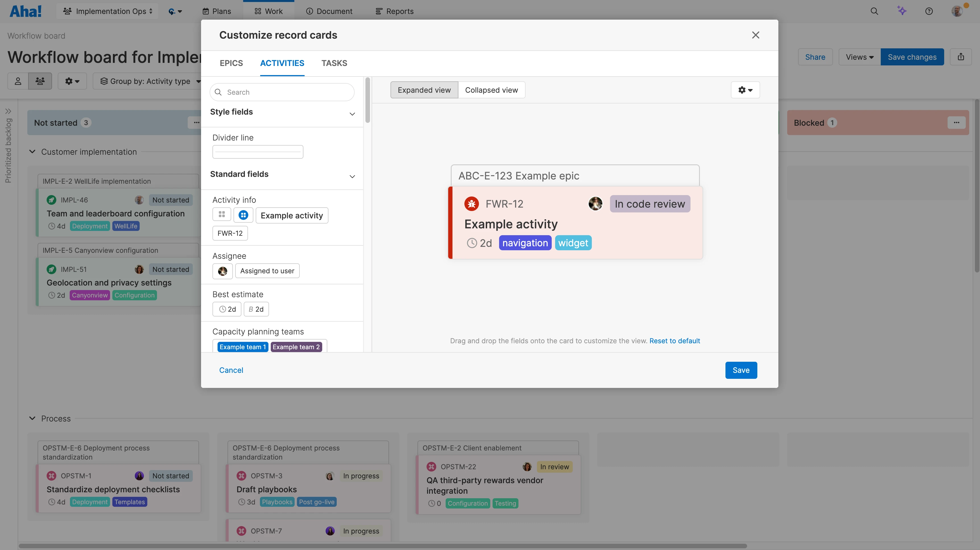Switch to Collapsed view
The width and height of the screenshot is (980, 550).
tap(491, 90)
